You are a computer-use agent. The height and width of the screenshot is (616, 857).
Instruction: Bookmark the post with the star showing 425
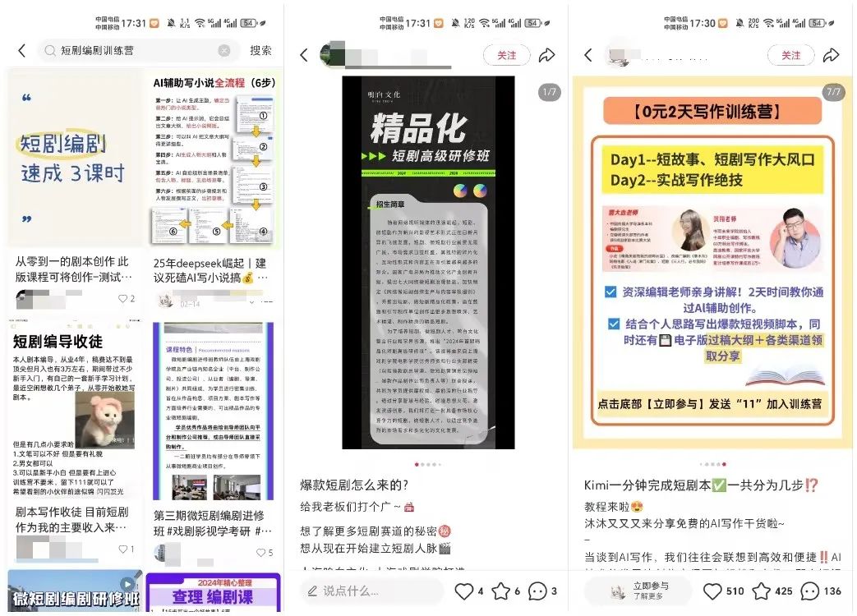click(x=762, y=591)
